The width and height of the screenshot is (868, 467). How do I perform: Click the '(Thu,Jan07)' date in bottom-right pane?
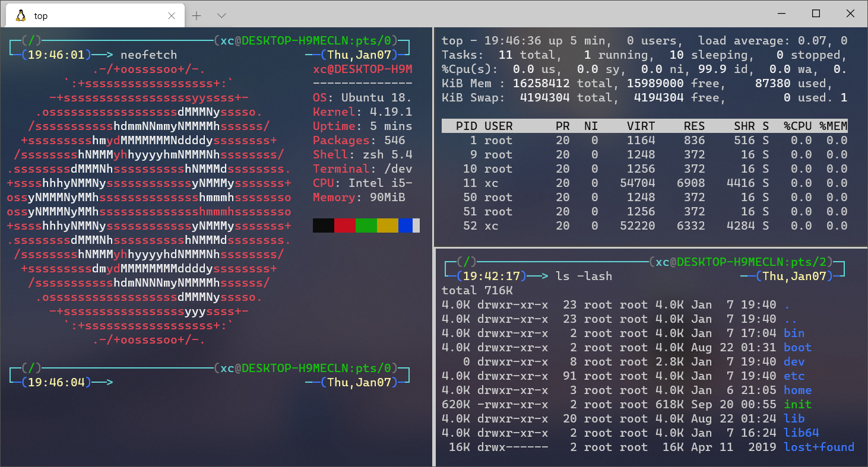[794, 276]
